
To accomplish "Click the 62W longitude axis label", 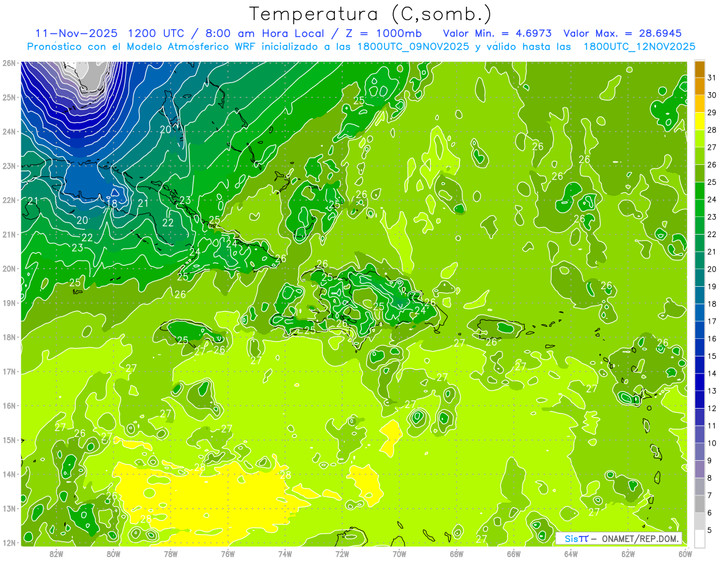I will [628, 554].
